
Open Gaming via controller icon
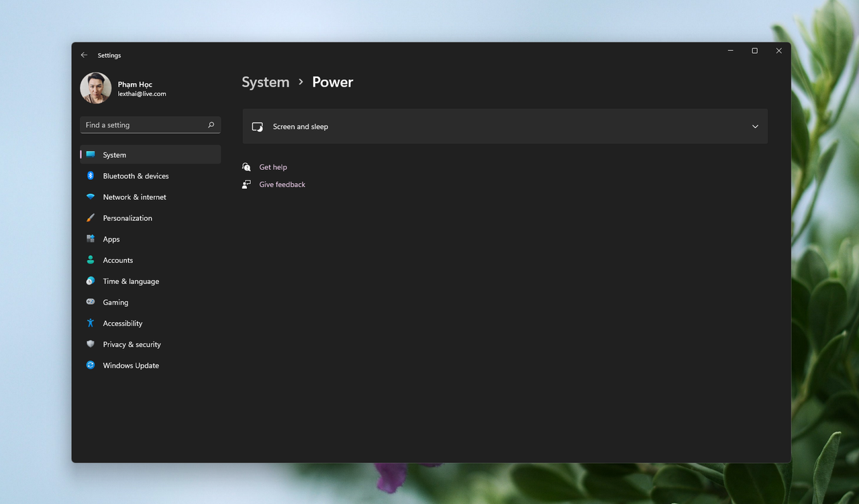pos(91,302)
